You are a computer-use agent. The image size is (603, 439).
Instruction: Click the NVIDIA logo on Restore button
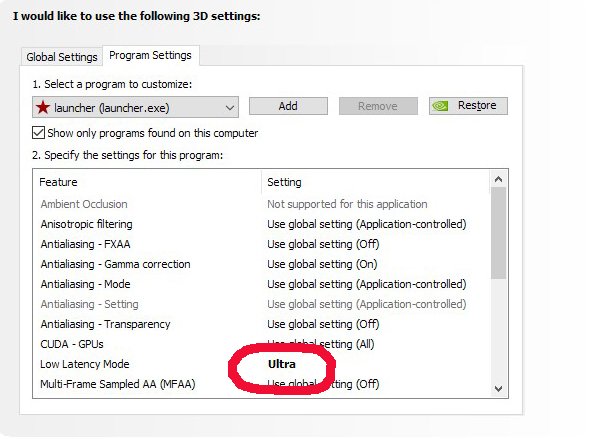click(440, 106)
